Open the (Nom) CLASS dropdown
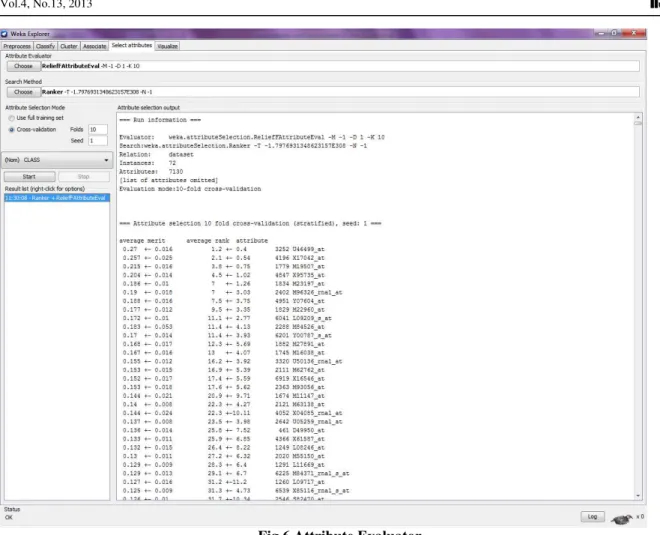 click(57, 160)
